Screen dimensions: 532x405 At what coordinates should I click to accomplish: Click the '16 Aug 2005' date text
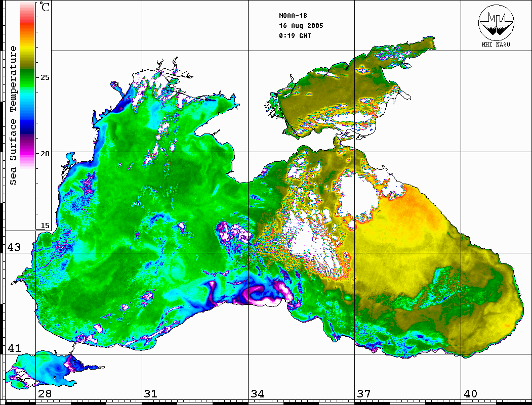tap(301, 26)
